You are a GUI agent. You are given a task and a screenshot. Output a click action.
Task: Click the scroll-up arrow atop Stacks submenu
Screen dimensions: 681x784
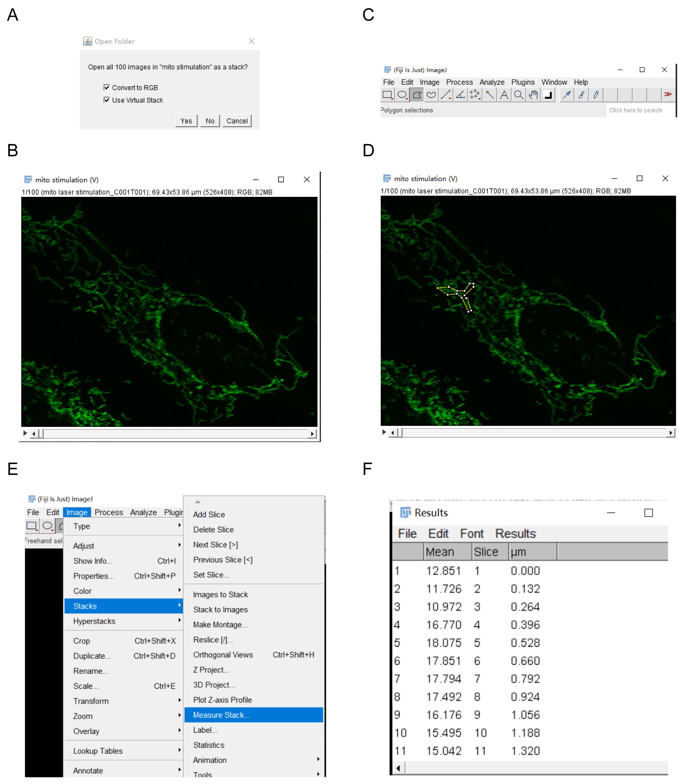(198, 502)
